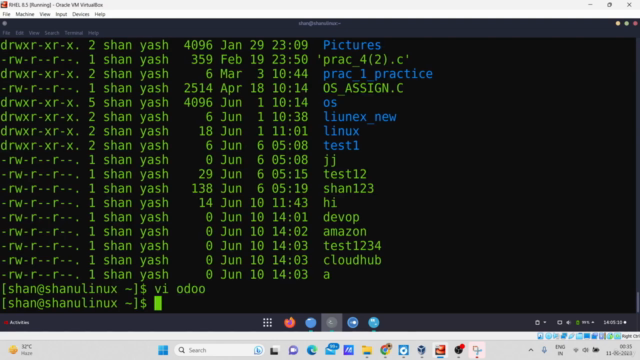Open the GNOME clipboard indicator dropdown
The image size is (640, 360).
pyautogui.click(x=540, y=322)
